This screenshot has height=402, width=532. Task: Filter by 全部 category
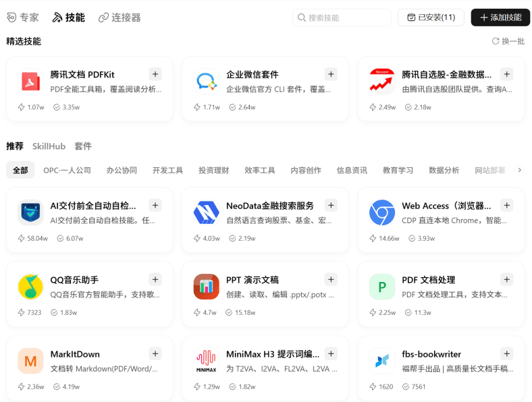(20, 170)
